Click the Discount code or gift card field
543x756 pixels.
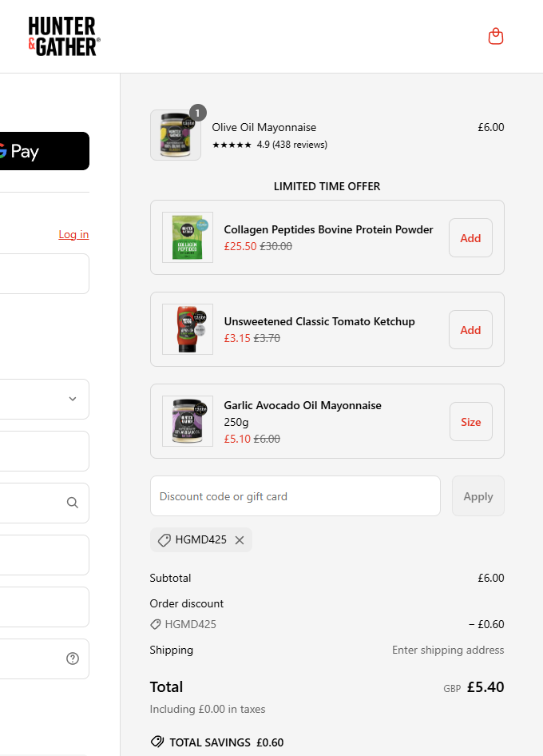point(295,496)
